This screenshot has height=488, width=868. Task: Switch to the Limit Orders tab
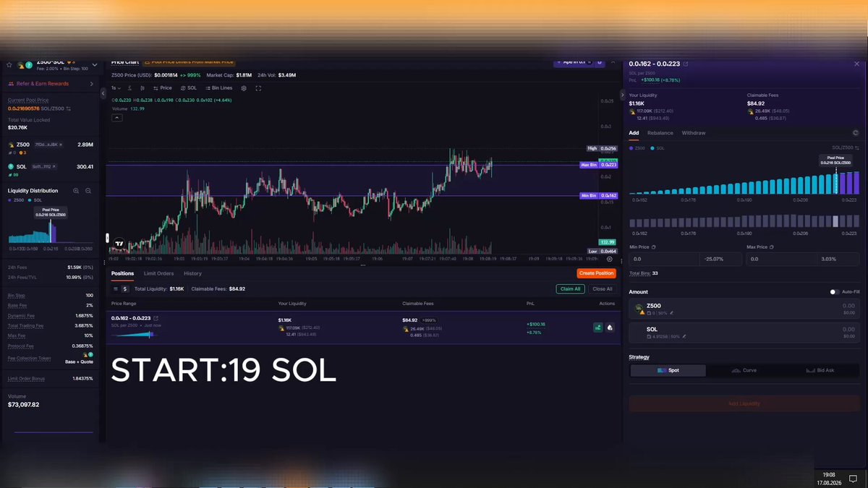[x=158, y=273]
